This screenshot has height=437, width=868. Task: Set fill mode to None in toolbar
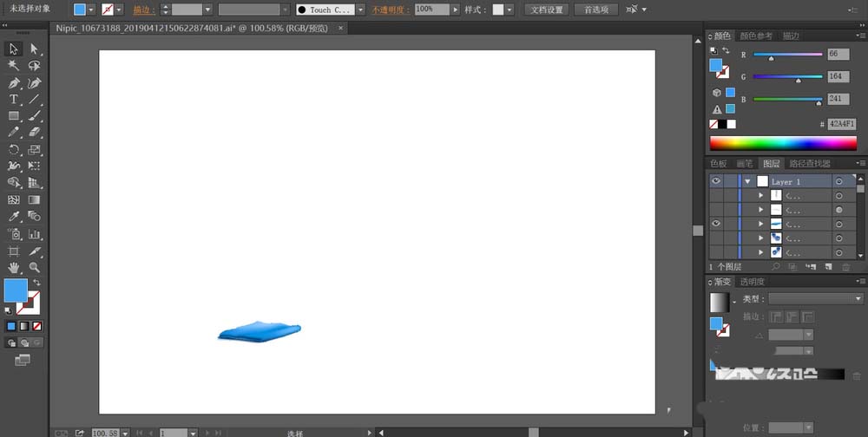pyautogui.click(x=37, y=326)
